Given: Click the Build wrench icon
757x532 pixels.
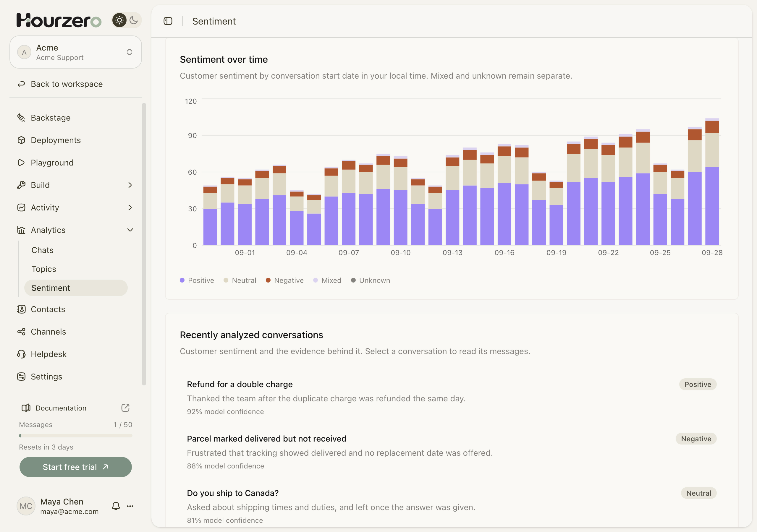Looking at the screenshot, I should (21, 185).
